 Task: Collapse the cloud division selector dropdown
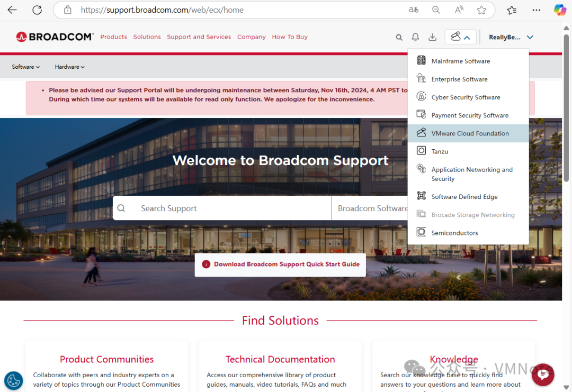[x=460, y=37]
